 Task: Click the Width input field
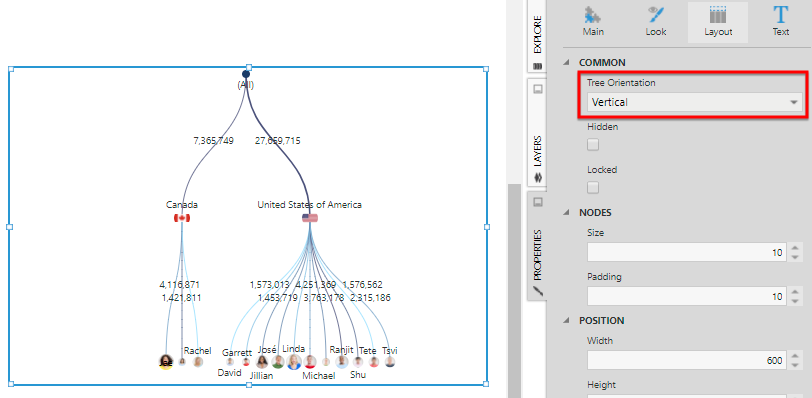[x=687, y=360]
